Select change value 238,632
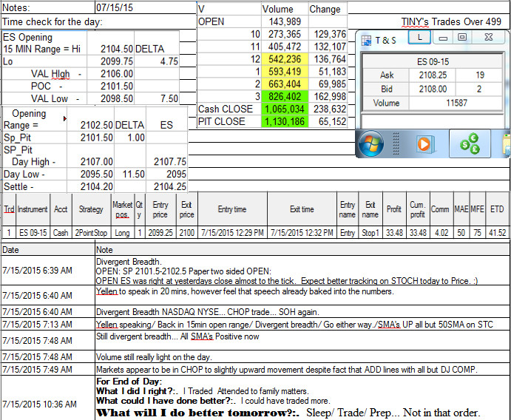511x420 pixels. point(328,109)
